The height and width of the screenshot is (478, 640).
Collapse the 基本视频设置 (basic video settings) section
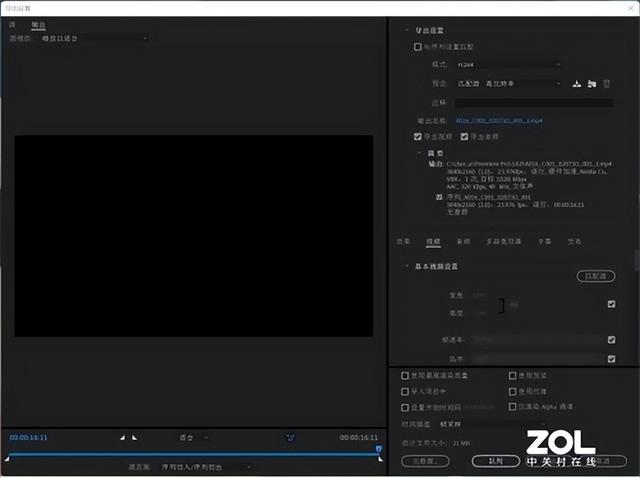click(407, 266)
